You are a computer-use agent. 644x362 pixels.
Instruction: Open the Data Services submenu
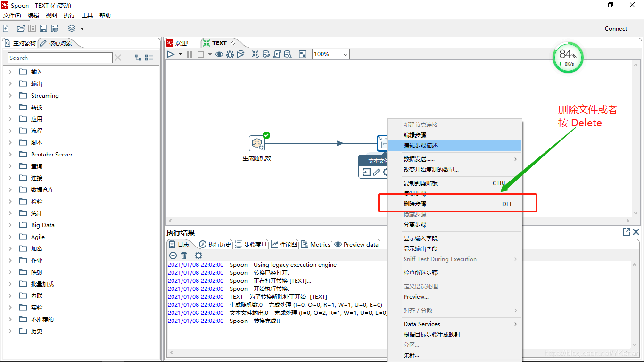tap(454, 324)
